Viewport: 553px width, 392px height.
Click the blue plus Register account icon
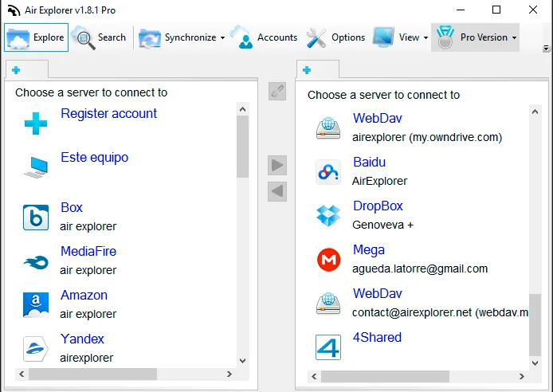[36, 123]
